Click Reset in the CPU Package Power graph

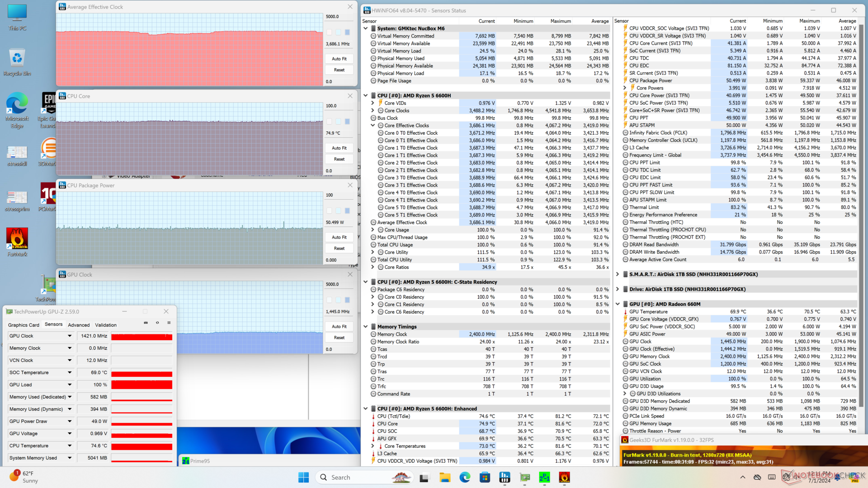[339, 249]
